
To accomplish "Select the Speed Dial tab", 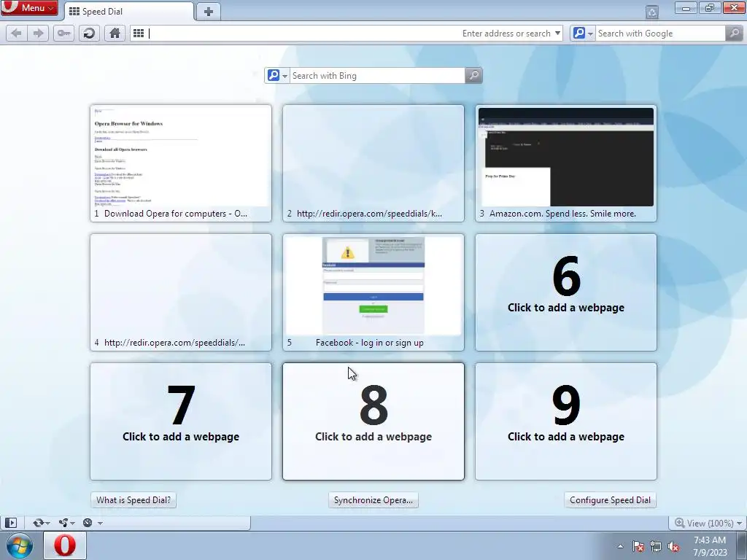I will pos(129,12).
